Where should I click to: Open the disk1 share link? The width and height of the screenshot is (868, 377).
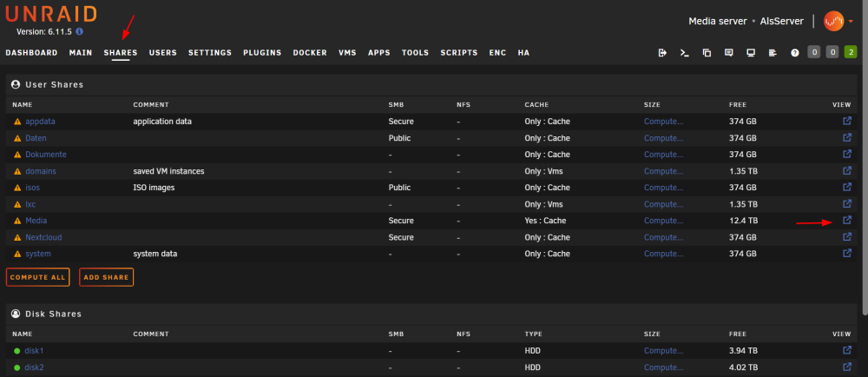[34, 350]
